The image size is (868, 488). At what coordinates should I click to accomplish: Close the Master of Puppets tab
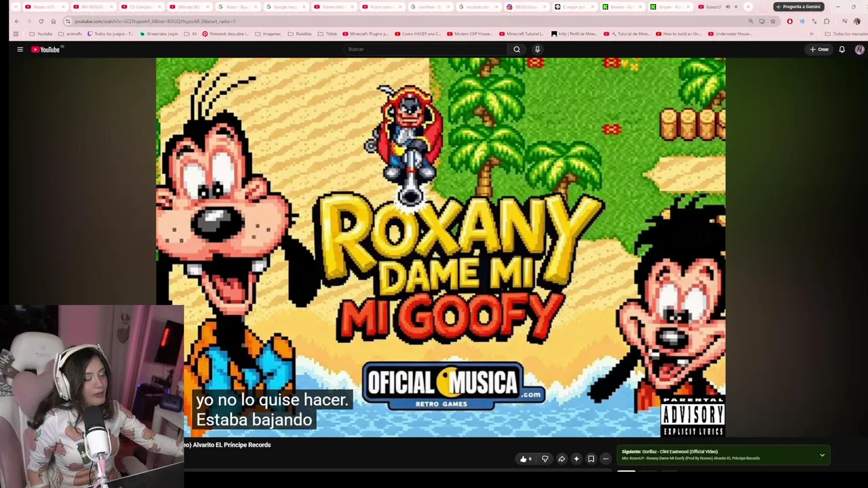pos(64,7)
